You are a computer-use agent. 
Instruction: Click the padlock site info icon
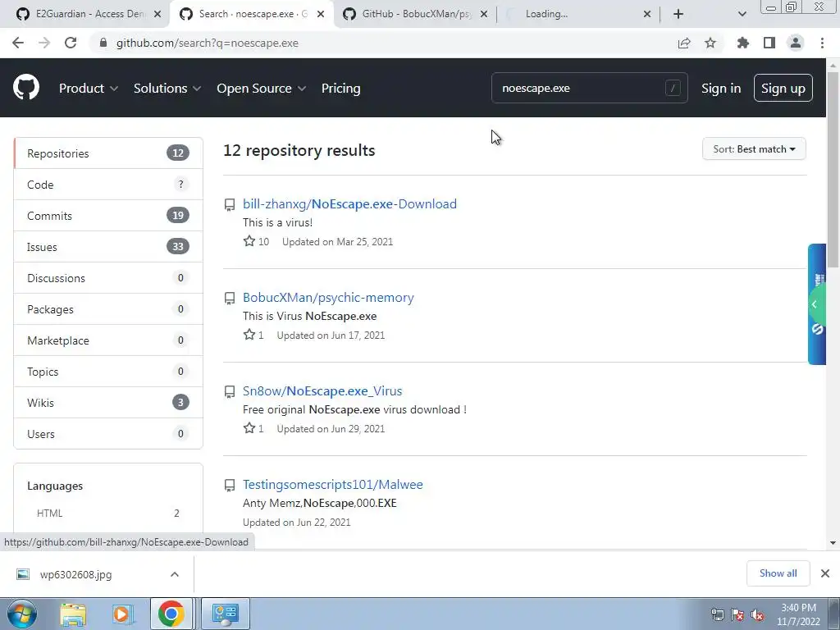103,43
